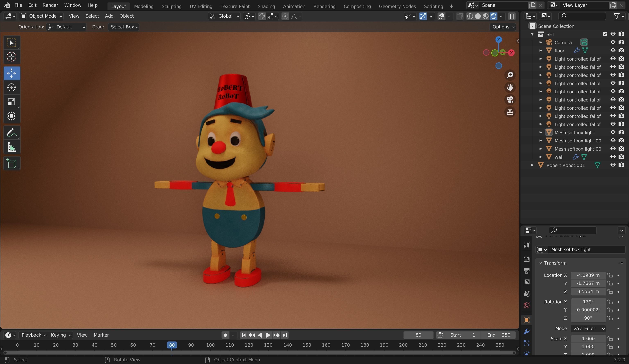
Task: Select the Rotate tool
Action: pos(11,87)
